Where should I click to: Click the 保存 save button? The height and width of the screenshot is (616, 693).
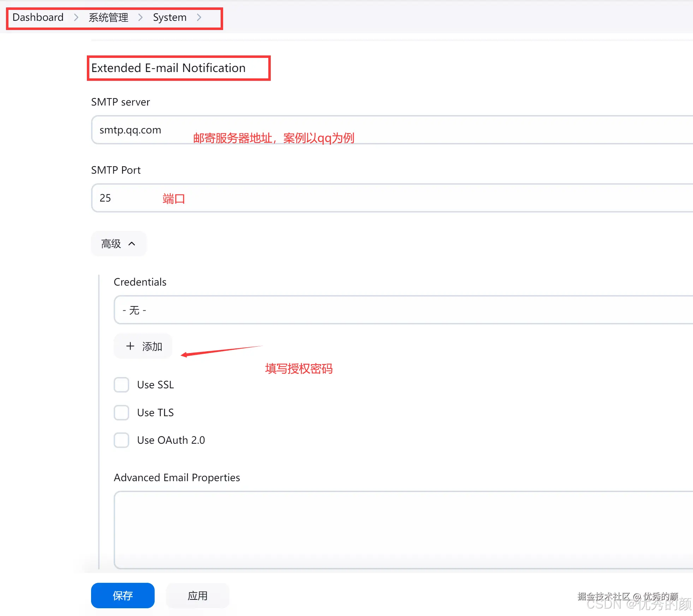(123, 596)
